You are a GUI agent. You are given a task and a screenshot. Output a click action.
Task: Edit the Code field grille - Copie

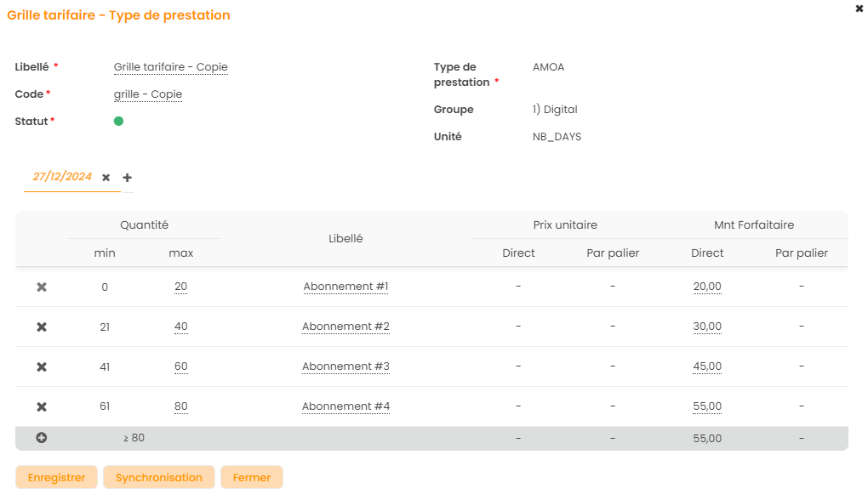pyautogui.click(x=148, y=94)
